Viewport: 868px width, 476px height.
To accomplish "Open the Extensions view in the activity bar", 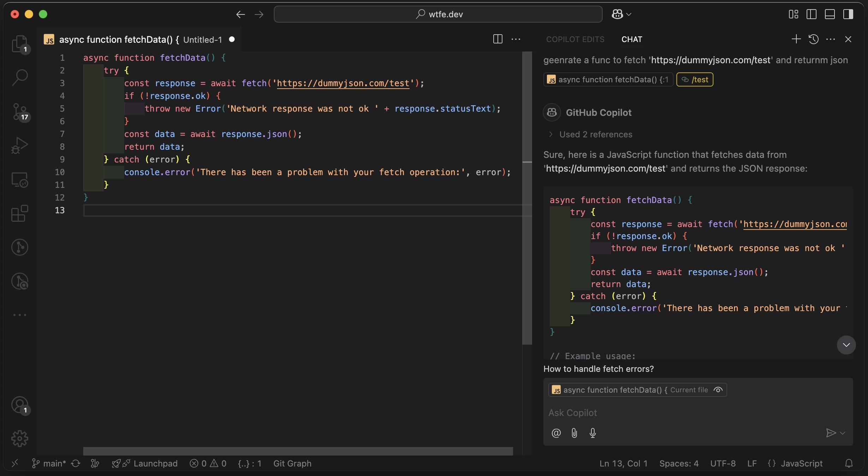I will click(20, 213).
